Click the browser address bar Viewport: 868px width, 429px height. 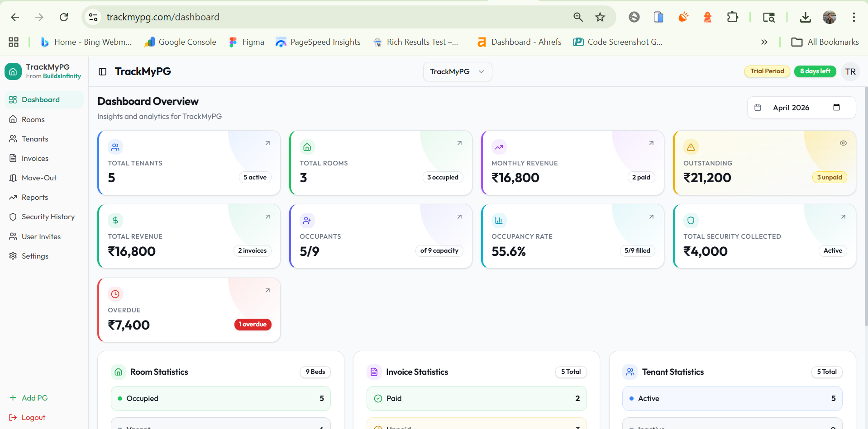coord(164,17)
